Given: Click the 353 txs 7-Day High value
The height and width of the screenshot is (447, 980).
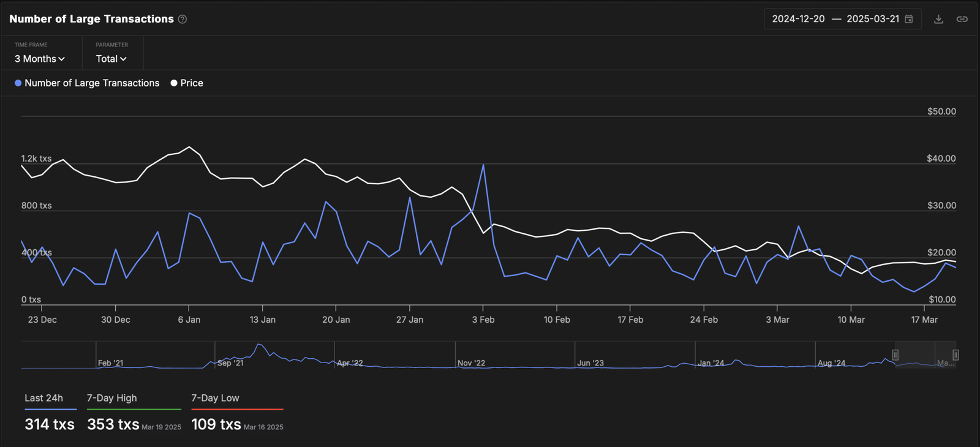Looking at the screenshot, I should click(113, 424).
